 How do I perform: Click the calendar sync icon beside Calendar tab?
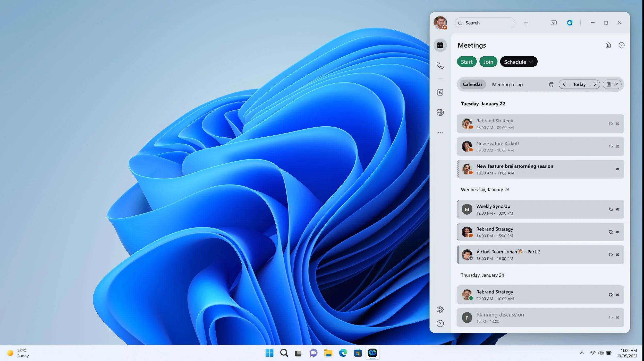point(552,84)
